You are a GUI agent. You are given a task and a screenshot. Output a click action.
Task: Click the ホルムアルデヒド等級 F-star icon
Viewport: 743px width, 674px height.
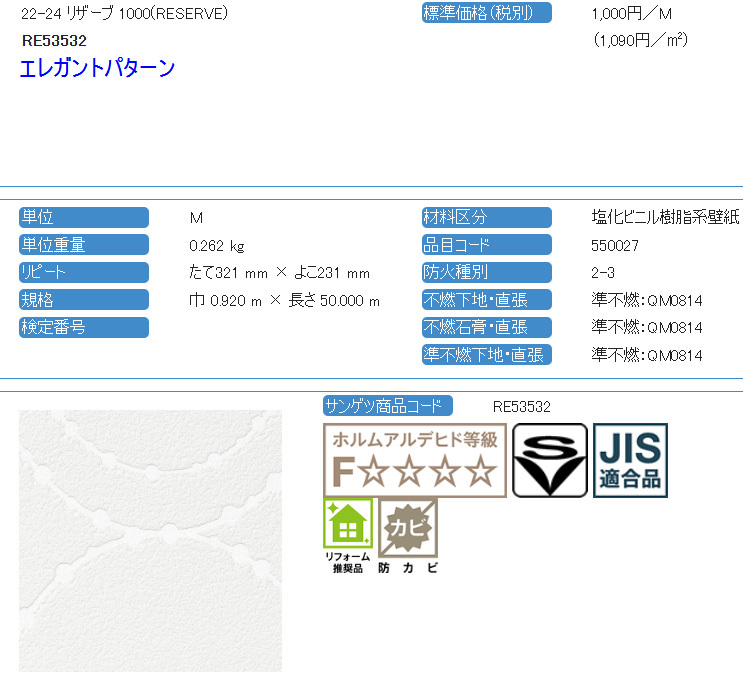[x=415, y=460]
